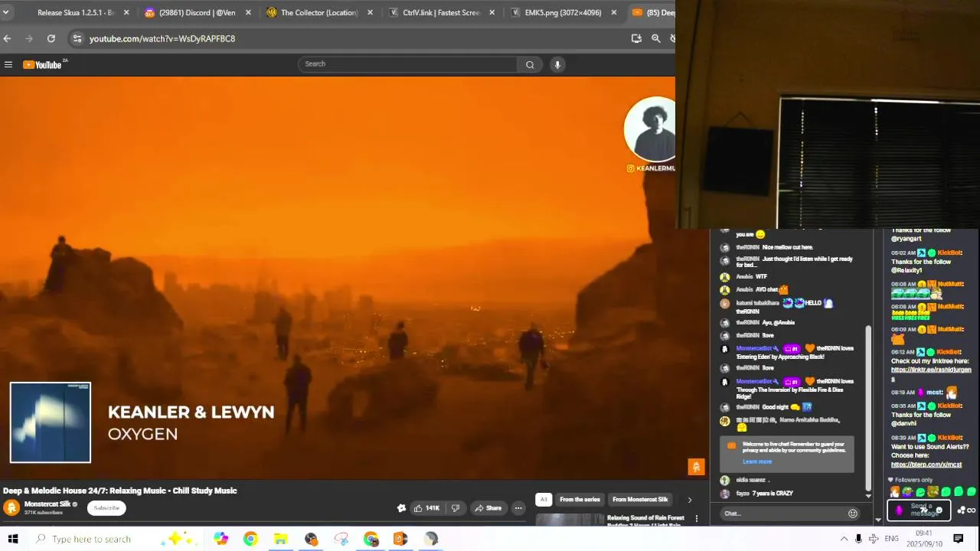980x551 pixels.
Task: Open the Relaxing Sound of Rain Forest thumbnail
Action: (x=570, y=520)
